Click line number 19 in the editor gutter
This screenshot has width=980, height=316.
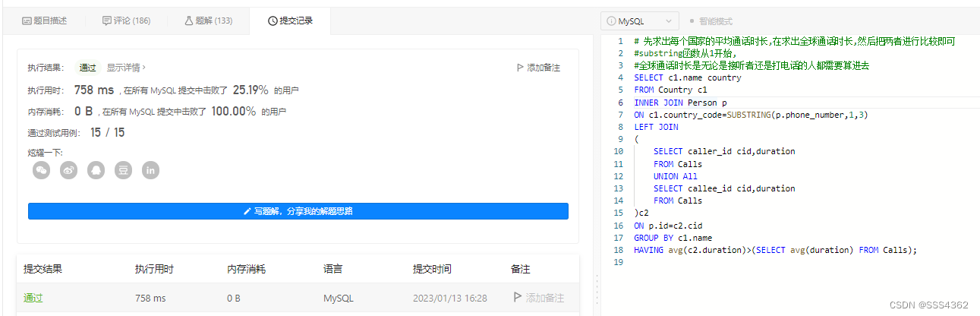pyautogui.click(x=618, y=262)
